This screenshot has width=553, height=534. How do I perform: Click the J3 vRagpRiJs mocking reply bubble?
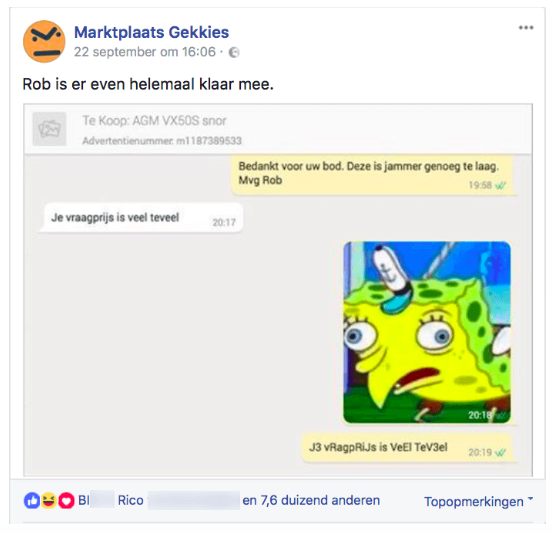(407, 448)
